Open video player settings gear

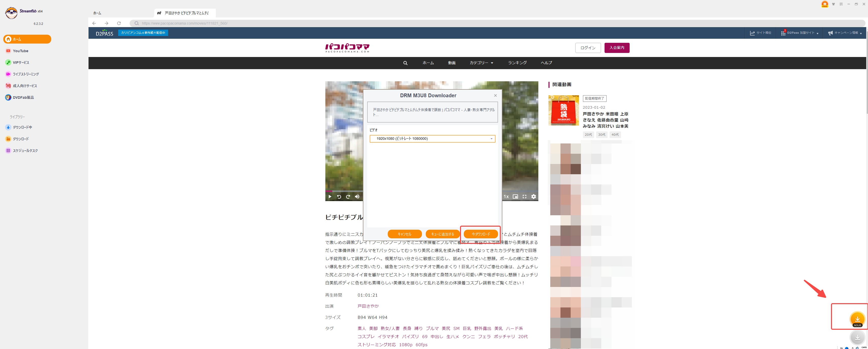(x=533, y=197)
